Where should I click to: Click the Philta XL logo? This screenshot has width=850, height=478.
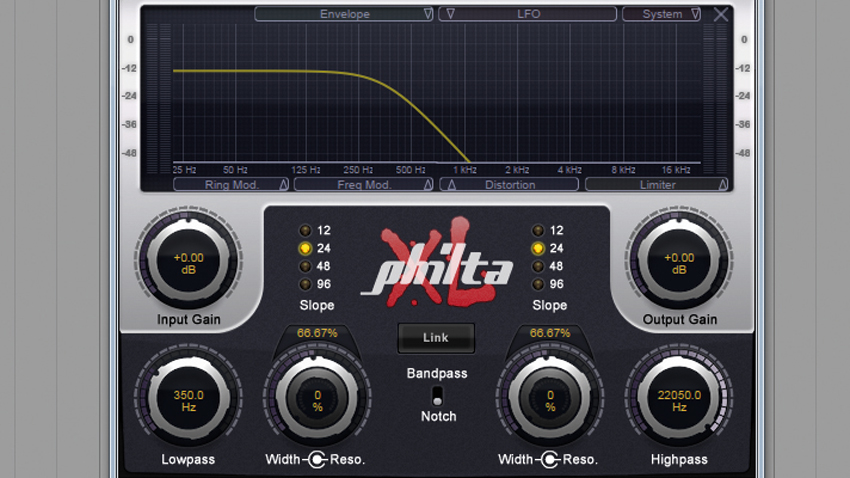[x=437, y=263]
